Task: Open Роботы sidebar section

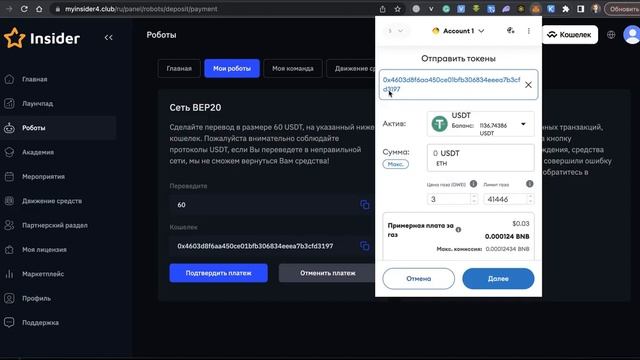Action: click(x=58, y=128)
